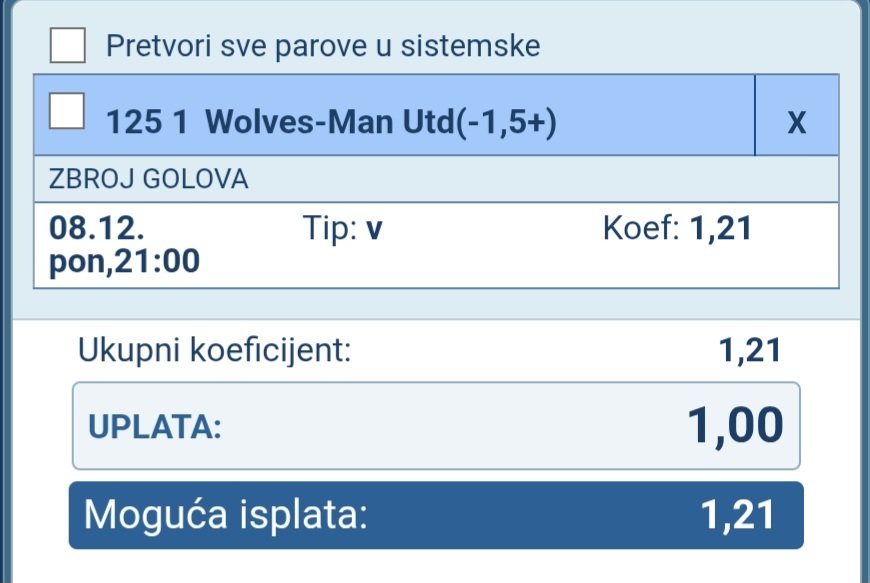Click the "Pretvori sve parove u sistemske" label
The image size is (870, 583).
point(323,46)
